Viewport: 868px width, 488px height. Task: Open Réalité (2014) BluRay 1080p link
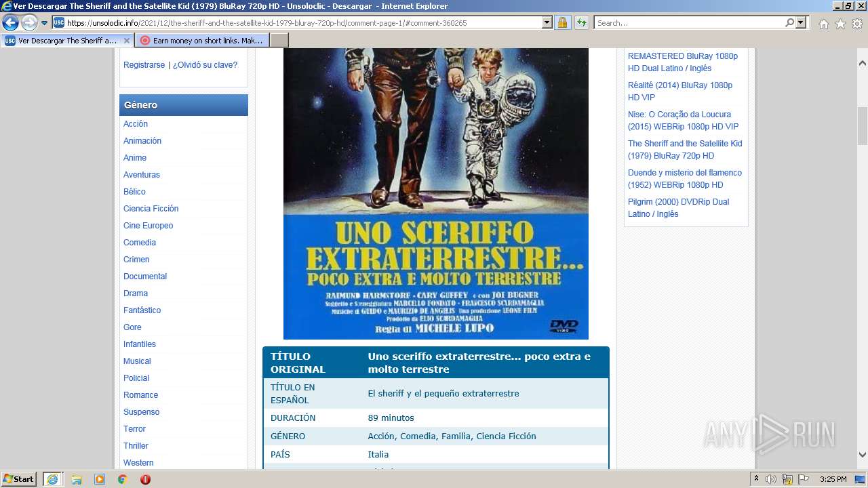[x=680, y=91]
